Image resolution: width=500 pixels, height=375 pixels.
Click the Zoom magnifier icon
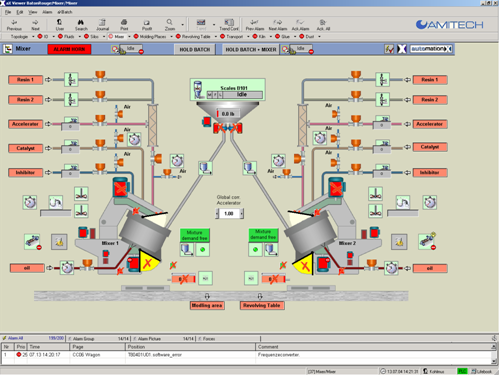[x=170, y=25]
